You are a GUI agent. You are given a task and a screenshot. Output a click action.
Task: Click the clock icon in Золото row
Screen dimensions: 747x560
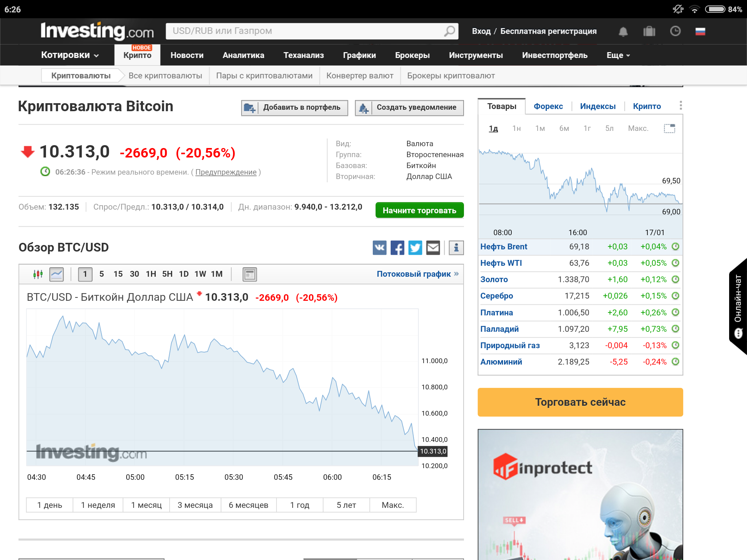point(676,279)
